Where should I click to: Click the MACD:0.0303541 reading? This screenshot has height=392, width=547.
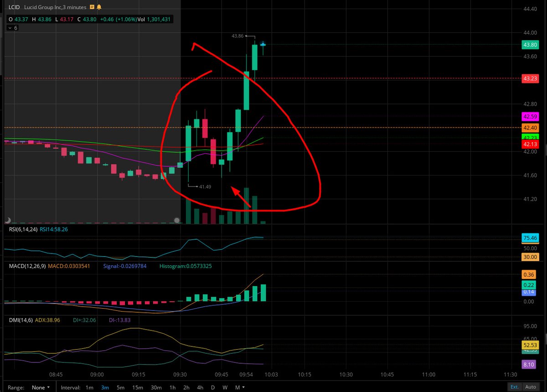pos(69,266)
